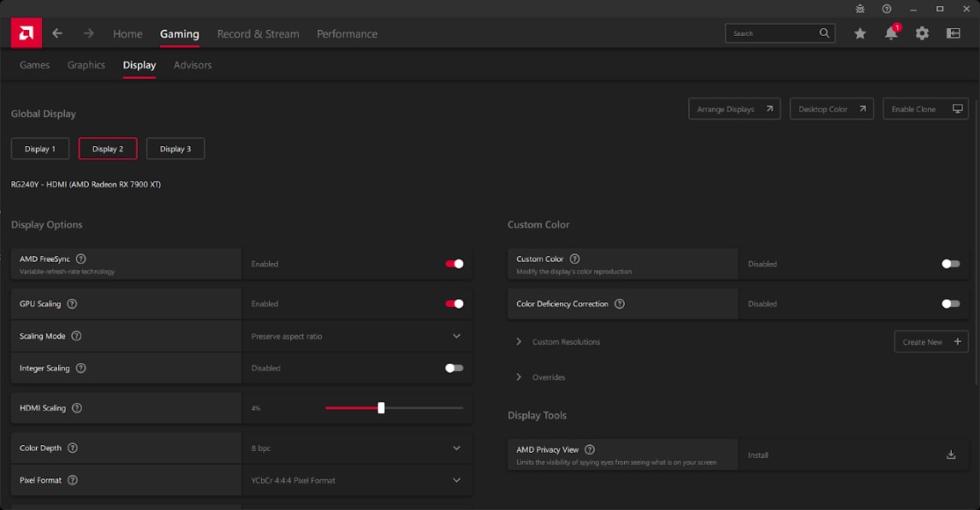The width and height of the screenshot is (980, 510).
Task: Enable the Custom Color toggle
Action: pyautogui.click(x=950, y=264)
